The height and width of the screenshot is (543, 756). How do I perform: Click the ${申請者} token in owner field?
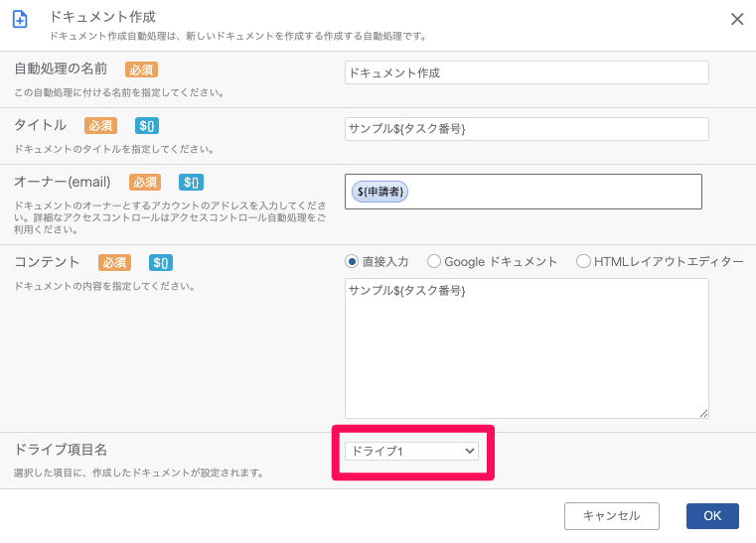pos(379,192)
